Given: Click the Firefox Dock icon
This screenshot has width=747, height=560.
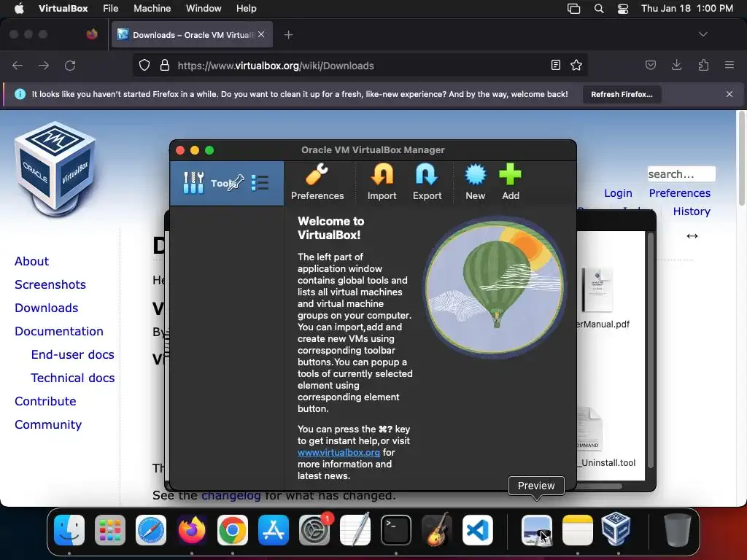Looking at the screenshot, I should 192,530.
